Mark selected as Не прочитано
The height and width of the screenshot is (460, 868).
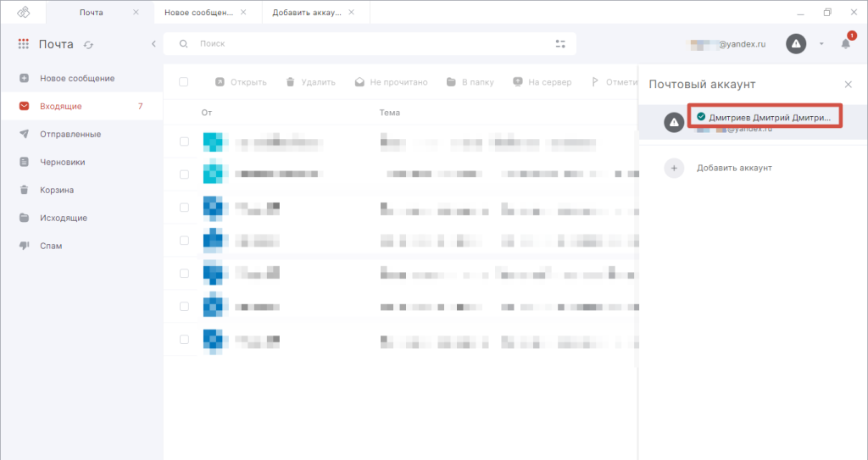click(392, 82)
